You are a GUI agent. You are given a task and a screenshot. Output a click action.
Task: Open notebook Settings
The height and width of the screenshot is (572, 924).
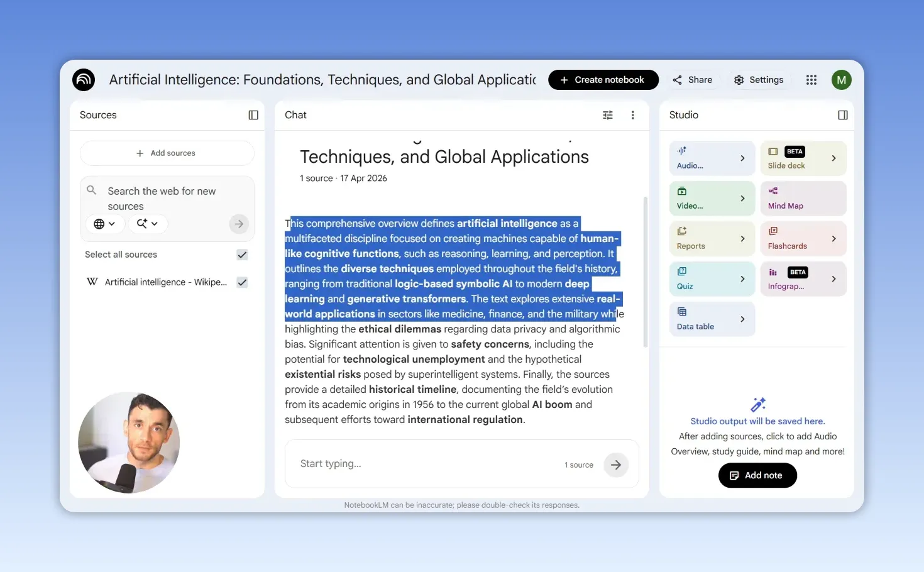coord(759,80)
